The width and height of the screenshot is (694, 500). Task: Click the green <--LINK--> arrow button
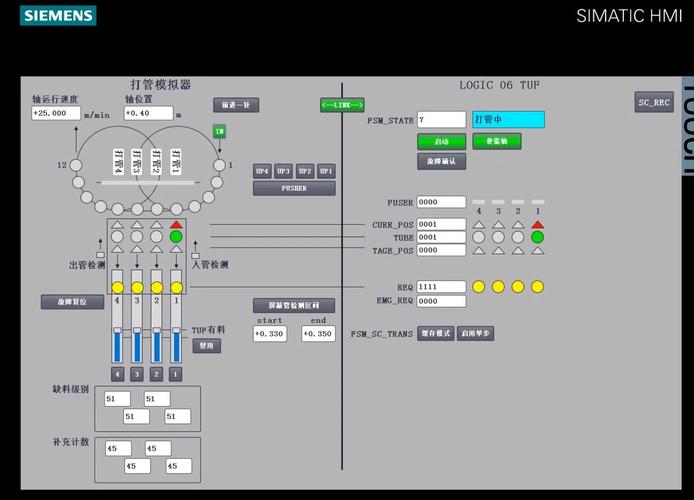[x=342, y=105]
